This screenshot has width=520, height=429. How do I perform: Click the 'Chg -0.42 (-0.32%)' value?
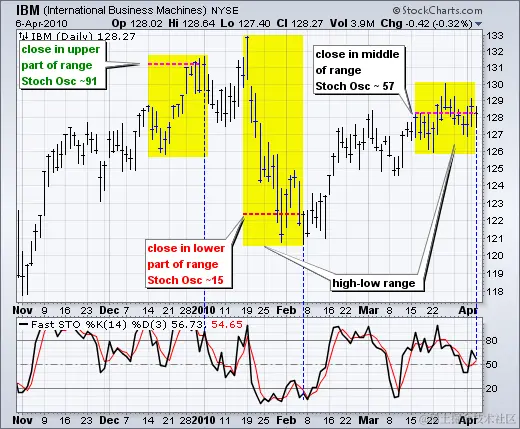point(426,24)
